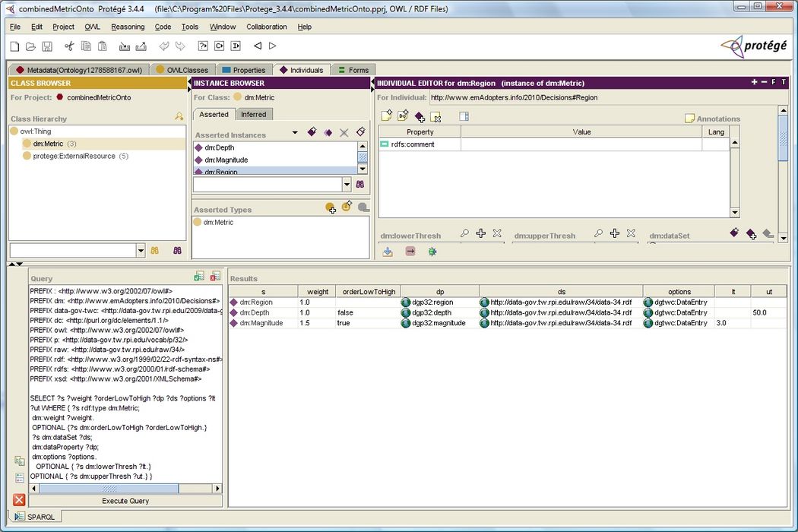Image resolution: width=798 pixels, height=532 pixels.
Task: Click the create instance icon in Instance Browser
Action: pyautogui.click(x=312, y=132)
